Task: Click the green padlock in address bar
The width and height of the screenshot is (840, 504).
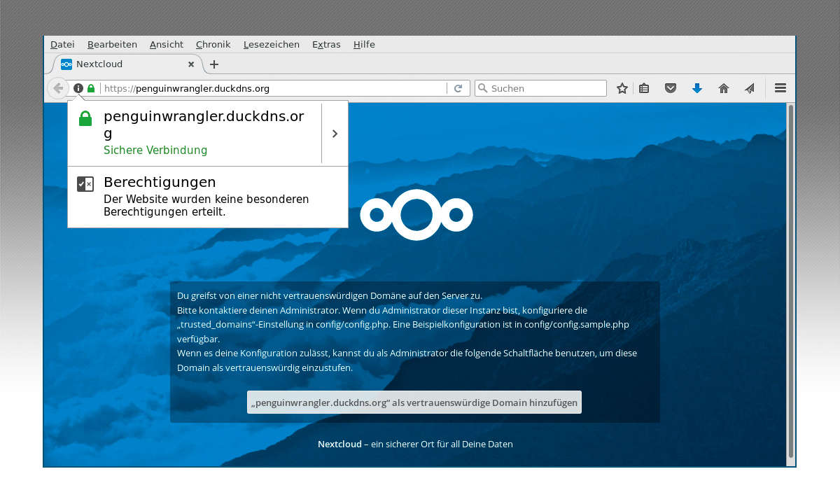Action: click(x=91, y=88)
